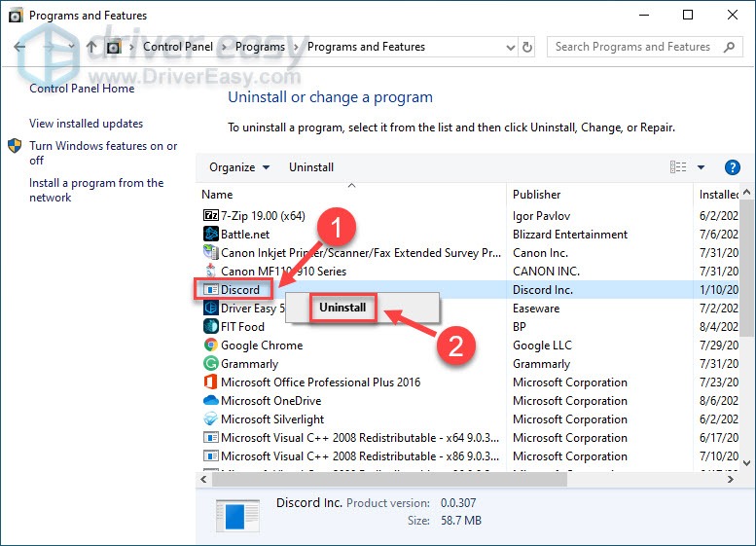
Task: Sort the list by Publisher column header
Action: pos(537,195)
